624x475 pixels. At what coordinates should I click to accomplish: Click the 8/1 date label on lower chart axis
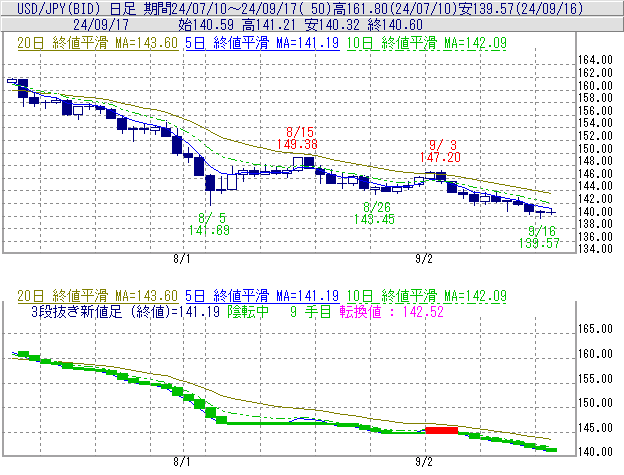(x=181, y=462)
